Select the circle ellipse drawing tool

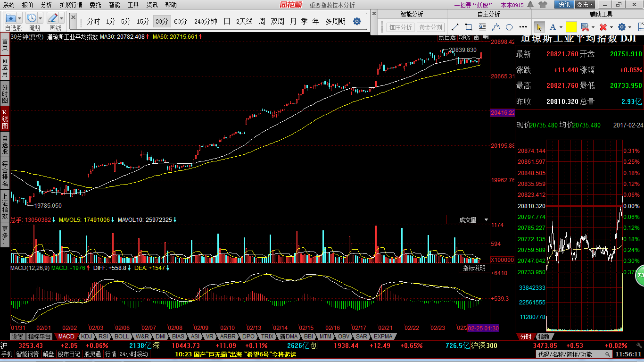click(x=509, y=27)
